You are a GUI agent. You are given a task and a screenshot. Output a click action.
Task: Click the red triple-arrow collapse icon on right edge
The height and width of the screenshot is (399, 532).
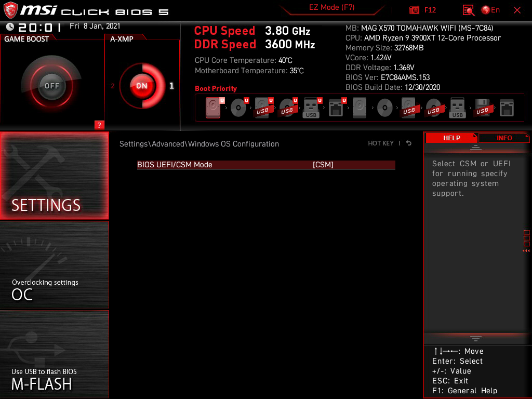(x=526, y=251)
